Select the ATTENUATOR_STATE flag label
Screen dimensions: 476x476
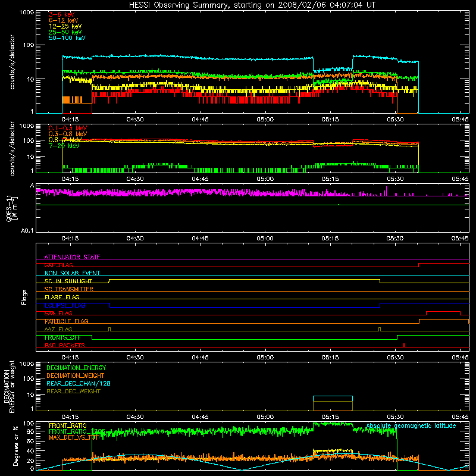[x=72, y=257]
